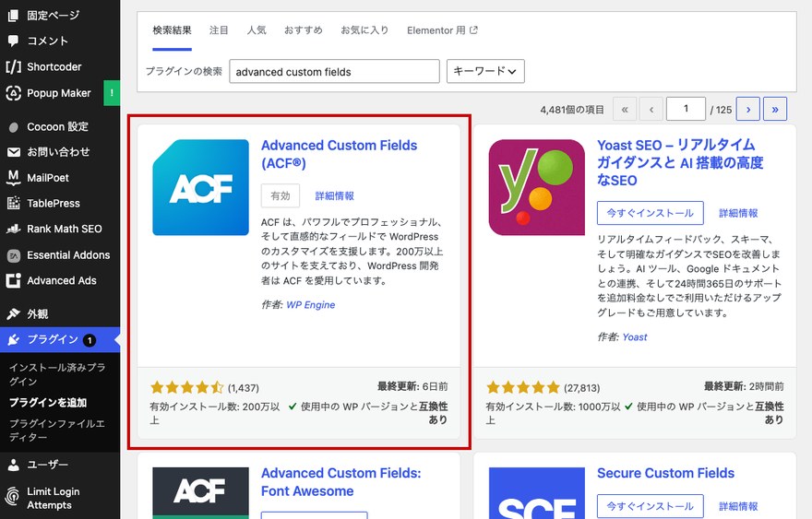Click 有効インストール数: 1000万以上 text
Screen dimensions: 812x519
point(553,413)
